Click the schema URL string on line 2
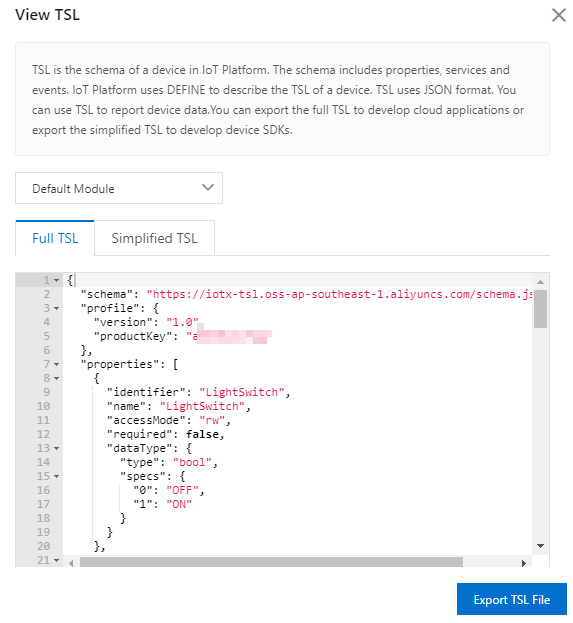Image resolution: width=573 pixels, height=623 pixels. [339, 294]
